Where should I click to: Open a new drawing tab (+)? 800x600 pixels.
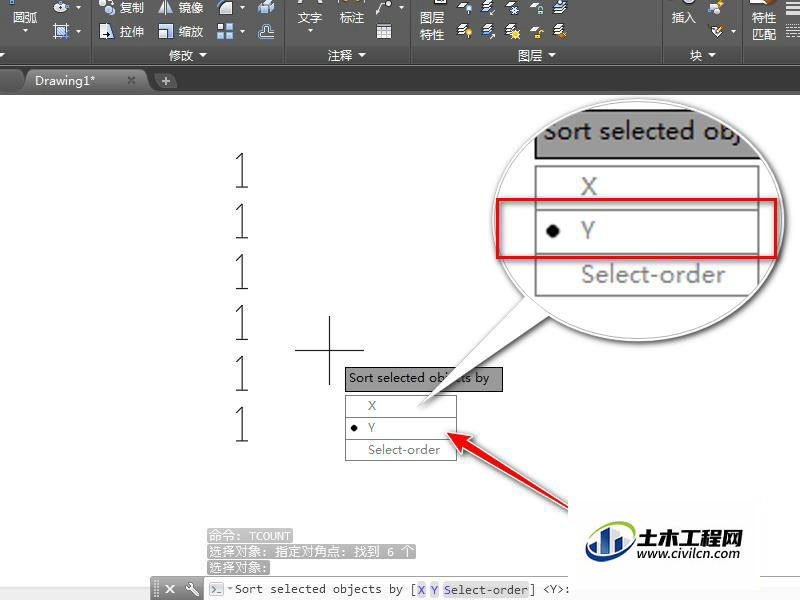pyautogui.click(x=165, y=81)
